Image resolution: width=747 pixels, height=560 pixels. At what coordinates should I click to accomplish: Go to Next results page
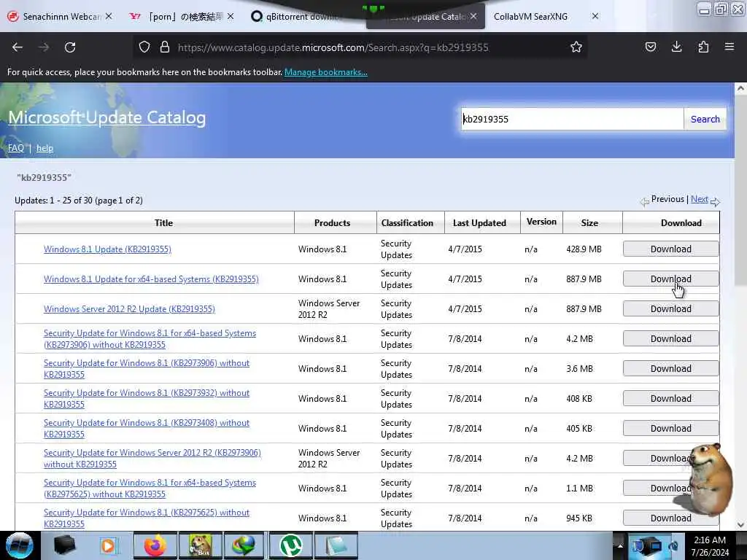pos(700,199)
